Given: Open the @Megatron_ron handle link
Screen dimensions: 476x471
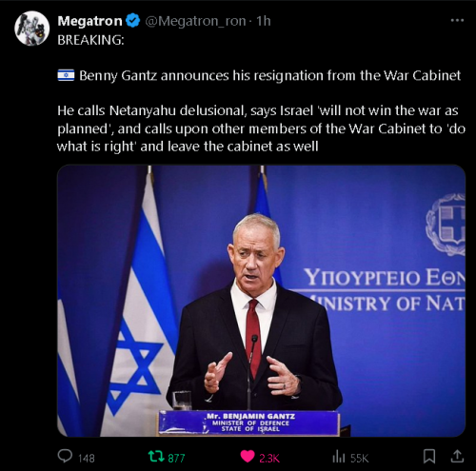Looking at the screenshot, I should (x=195, y=21).
